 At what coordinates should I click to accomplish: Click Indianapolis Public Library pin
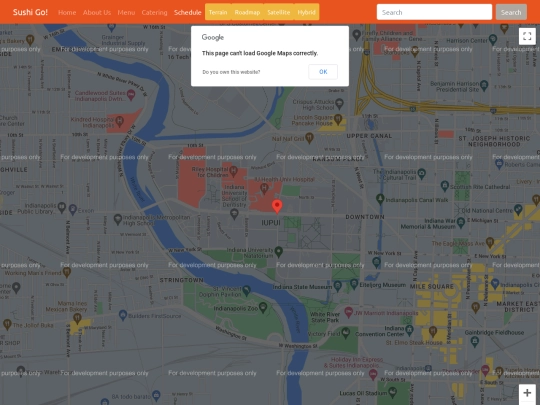pyautogui.click(x=62, y=207)
